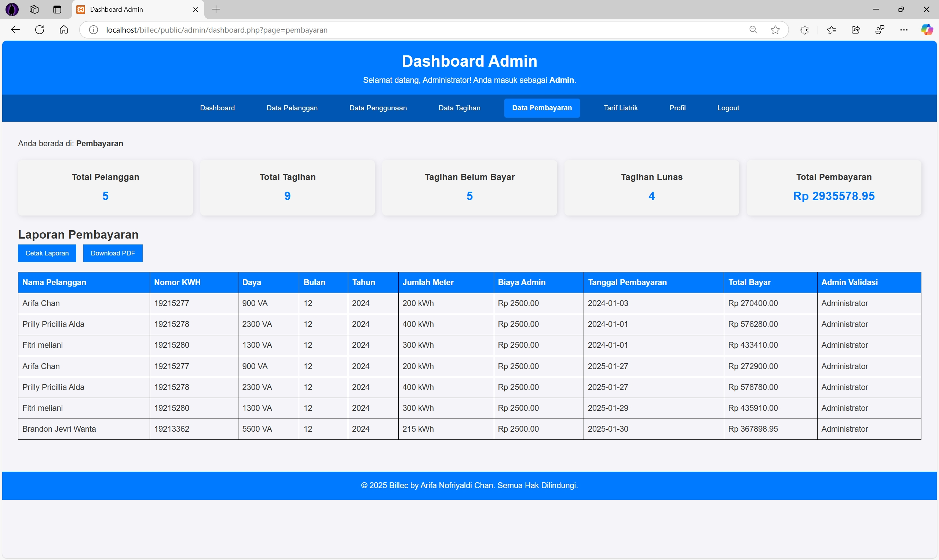Click the Dashboard Admin page title
Viewport: 939px width, 560px height.
[469, 61]
